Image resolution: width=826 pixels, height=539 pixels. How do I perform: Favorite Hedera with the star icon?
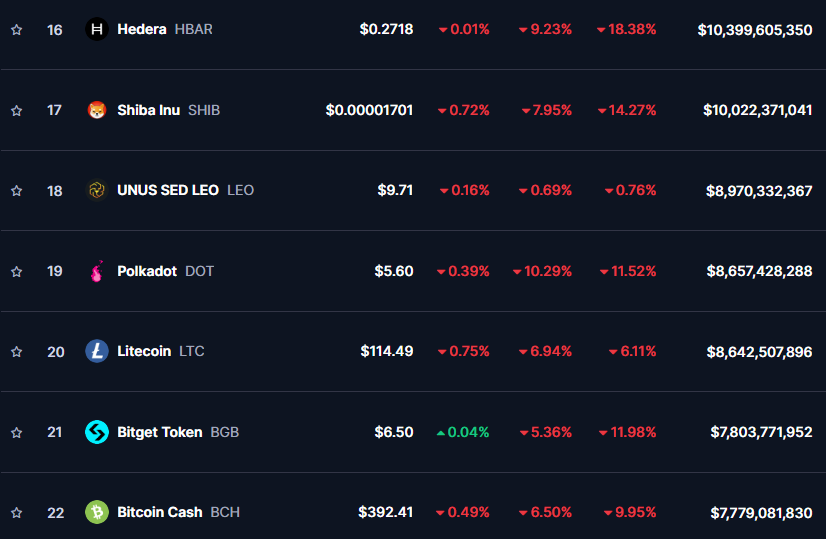(x=16, y=30)
